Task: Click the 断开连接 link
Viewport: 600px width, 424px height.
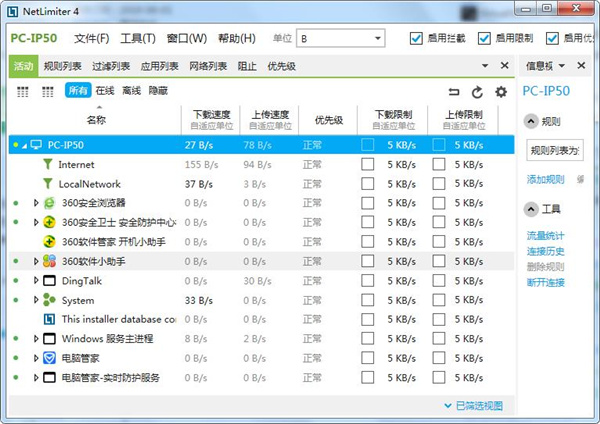Action: click(545, 283)
